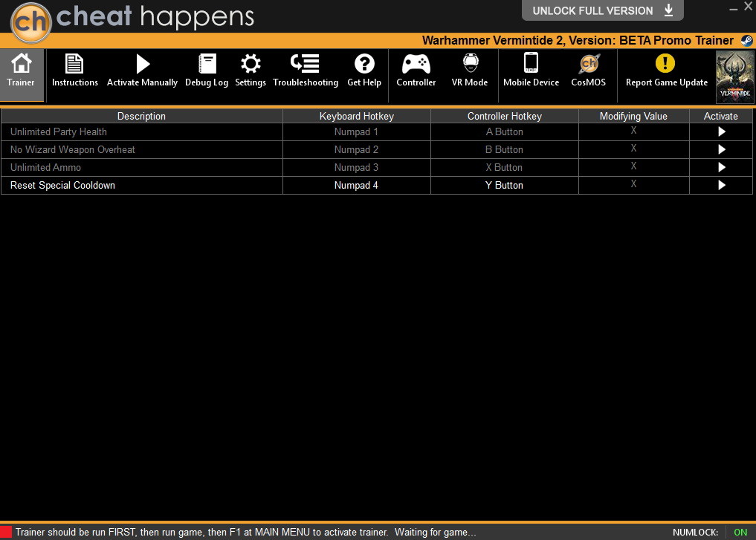Viewport: 756px width, 540px height.
Task: Activate No Wizard Weapon Overheat cheat
Action: pyautogui.click(x=721, y=149)
